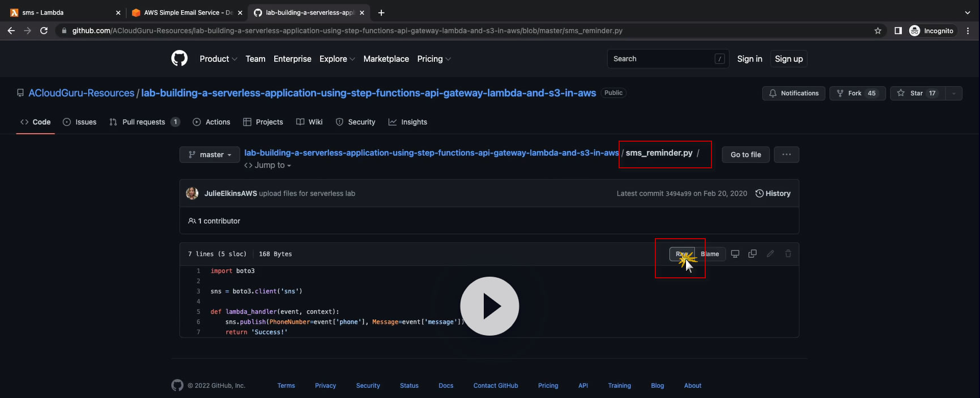This screenshot has width=980, height=398.
Task: Close the AWS Simple Email Service tab
Action: click(240, 12)
